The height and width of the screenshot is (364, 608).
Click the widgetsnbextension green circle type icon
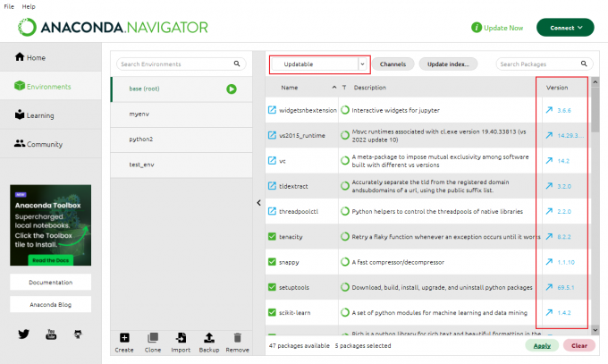pyautogui.click(x=345, y=110)
